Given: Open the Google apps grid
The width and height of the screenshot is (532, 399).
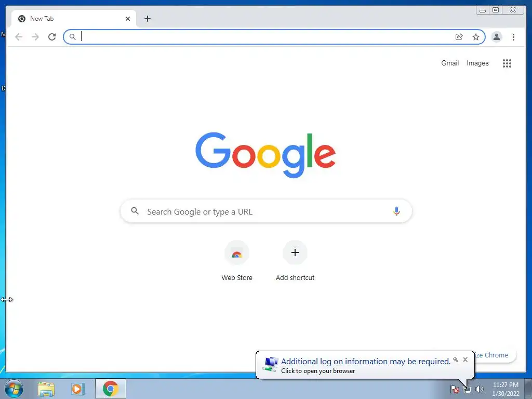Looking at the screenshot, I should 507,63.
